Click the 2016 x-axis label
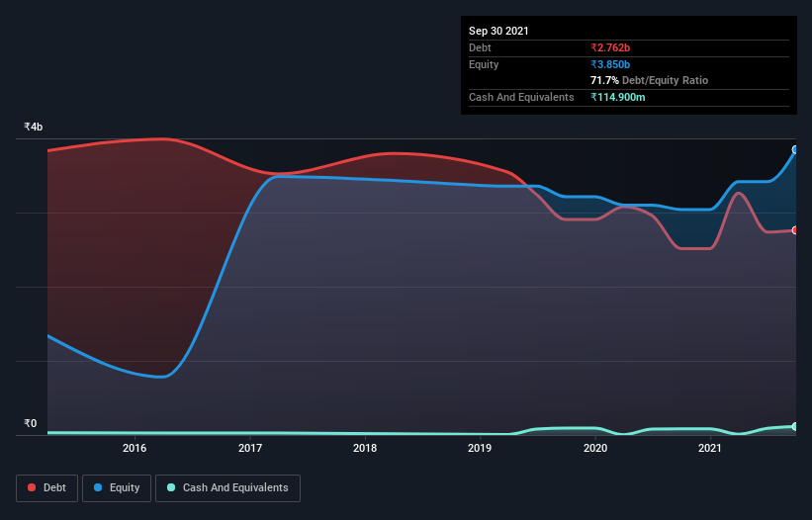The width and height of the screenshot is (812, 520). click(x=135, y=448)
